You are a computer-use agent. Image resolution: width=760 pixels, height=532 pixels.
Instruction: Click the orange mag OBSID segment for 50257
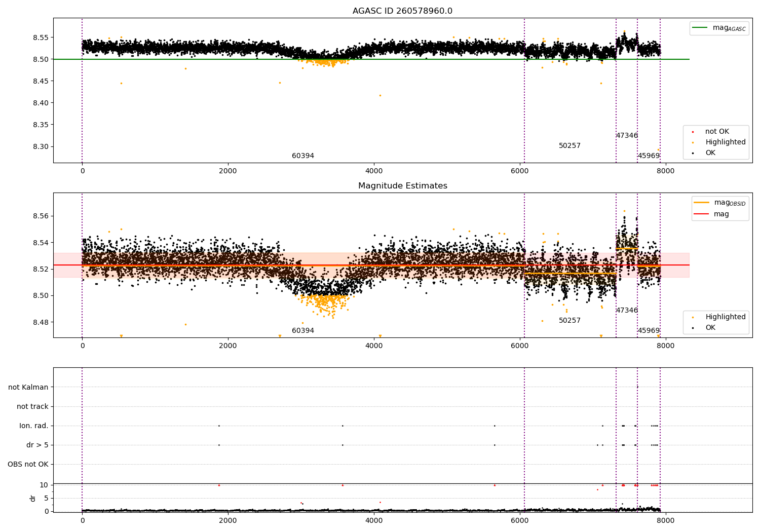pyautogui.click(x=570, y=274)
